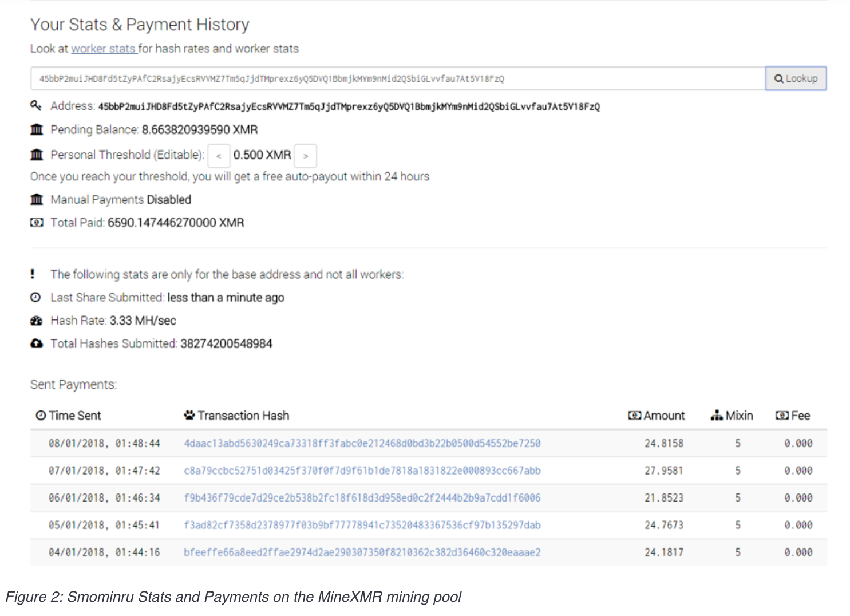850x616 pixels.
Task: Click the bank icon next to Pending Balance
Action: tap(37, 129)
